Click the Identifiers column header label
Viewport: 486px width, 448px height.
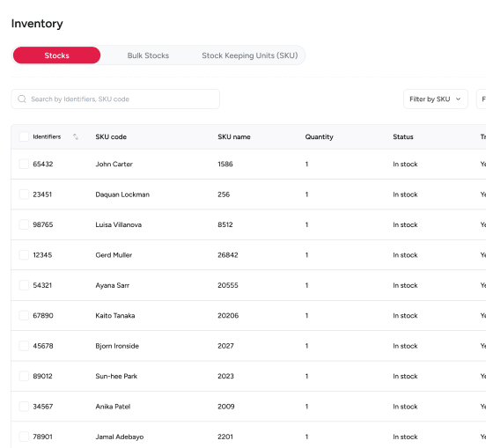point(47,136)
